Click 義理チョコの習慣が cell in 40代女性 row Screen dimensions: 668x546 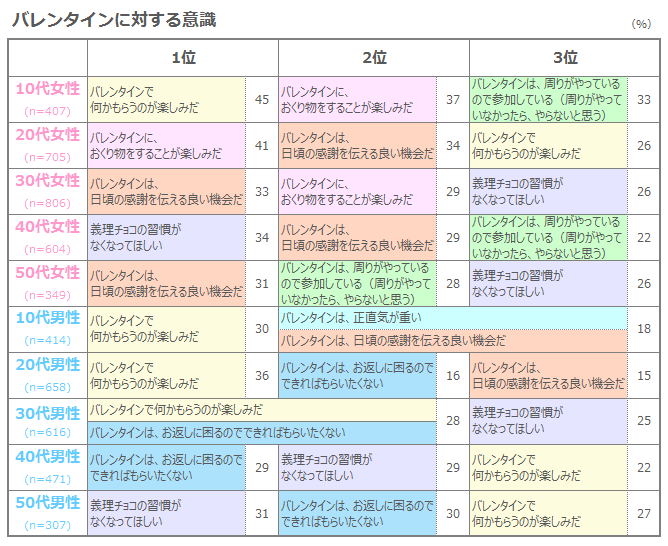167,238
